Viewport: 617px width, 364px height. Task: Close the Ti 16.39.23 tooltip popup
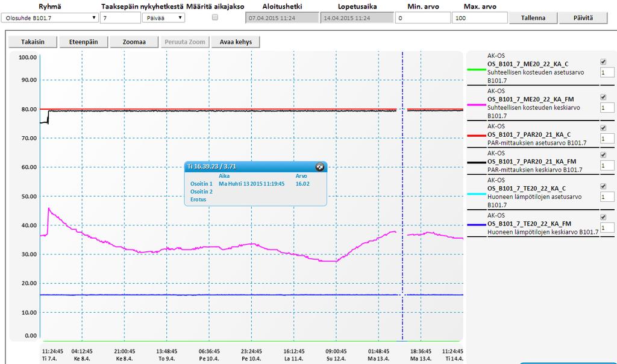click(320, 167)
